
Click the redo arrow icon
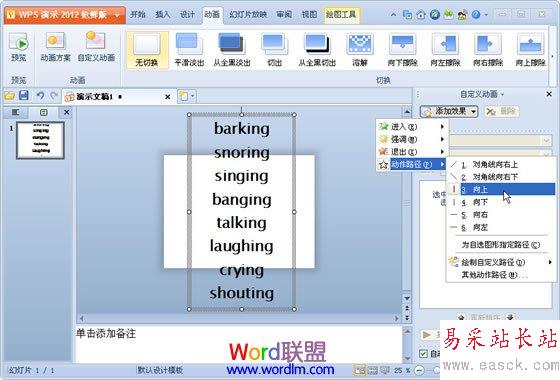click(54, 95)
